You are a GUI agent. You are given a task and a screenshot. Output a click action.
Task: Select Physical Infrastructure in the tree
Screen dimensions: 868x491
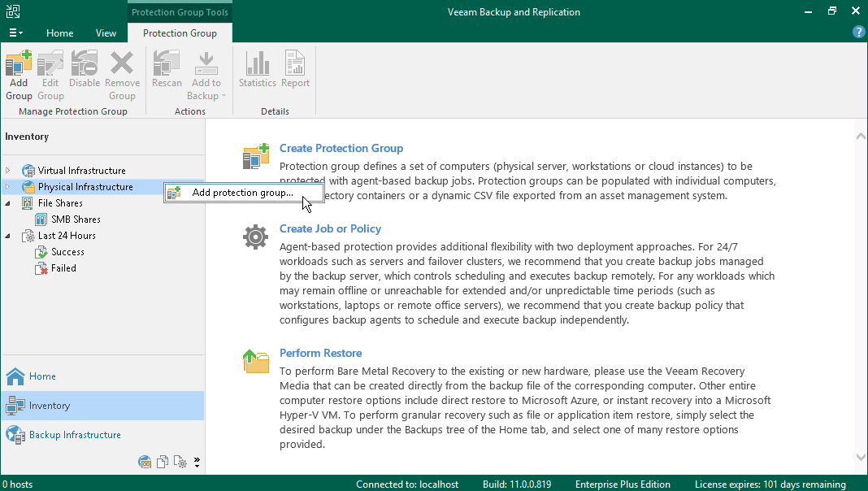(x=85, y=186)
